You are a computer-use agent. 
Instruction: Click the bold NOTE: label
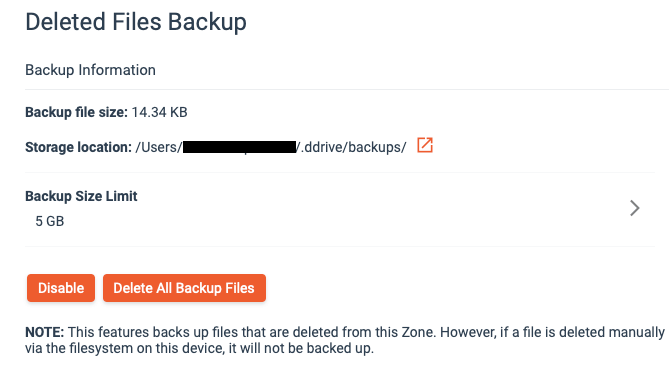44,332
